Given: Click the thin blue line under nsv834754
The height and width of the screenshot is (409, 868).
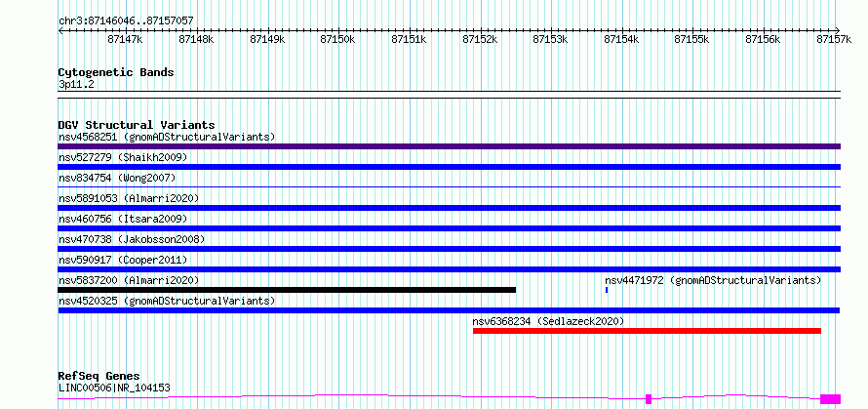Looking at the screenshot, I should click(449, 187).
